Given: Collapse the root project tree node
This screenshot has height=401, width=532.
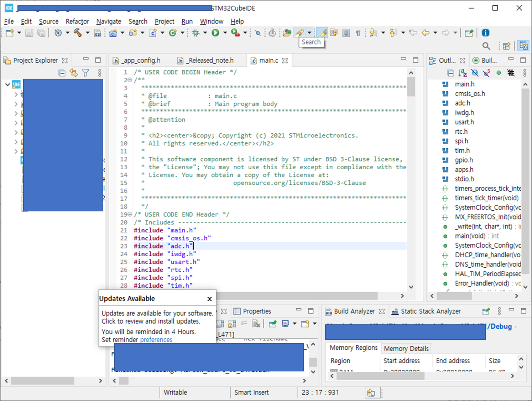Looking at the screenshot, I should point(7,85).
